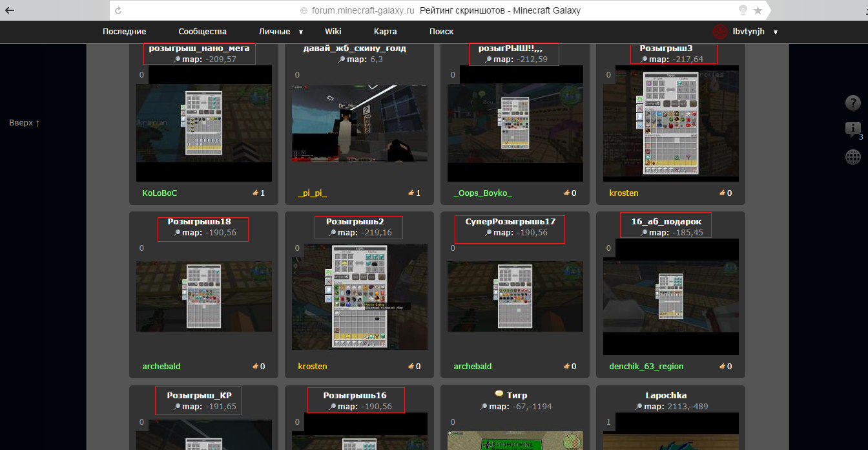This screenshot has width=868, height=450.
Task: Open Личные menu item
Action: coord(274,31)
